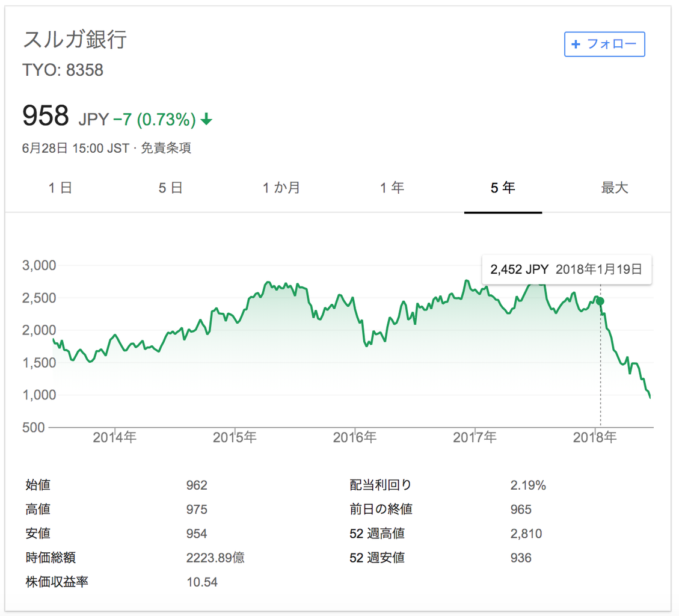
Task: Click the 2017年 axis label
Action: 475,437
